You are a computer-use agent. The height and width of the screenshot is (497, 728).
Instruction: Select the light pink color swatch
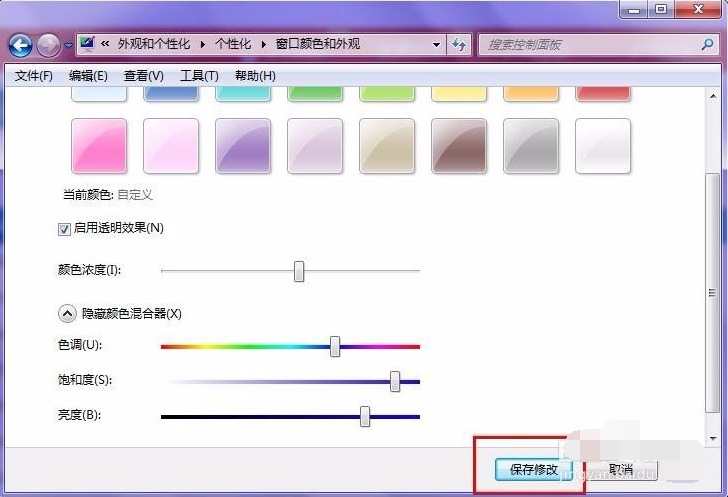pos(171,146)
